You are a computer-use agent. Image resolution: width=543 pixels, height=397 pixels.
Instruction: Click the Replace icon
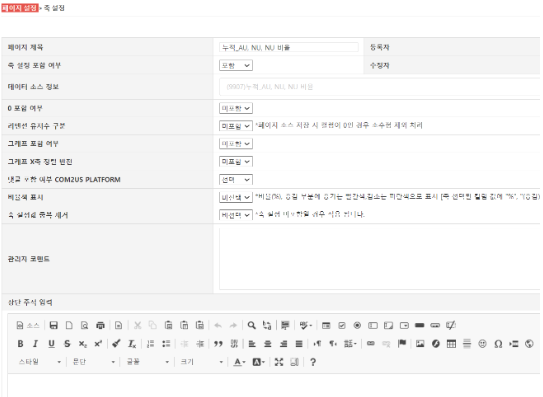267,325
